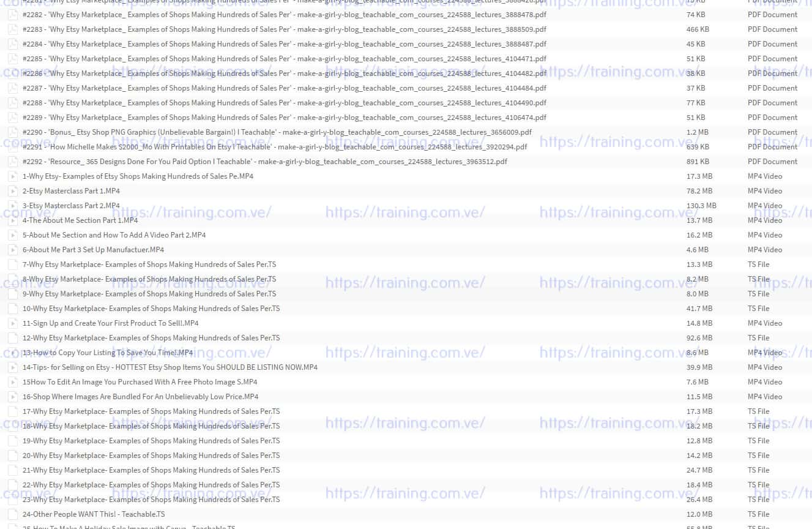
Task: Select file name #2283 ending lectures_3888509.pdf
Action: [x=285, y=29]
